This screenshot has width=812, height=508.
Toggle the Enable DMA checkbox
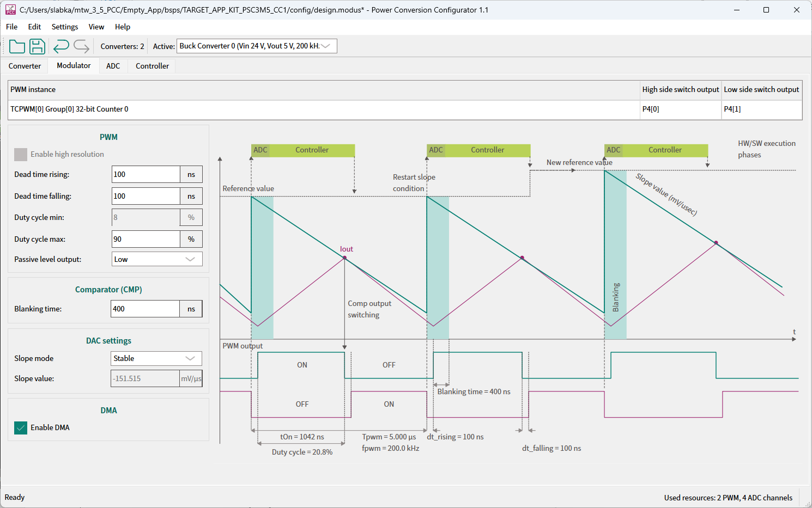(x=21, y=428)
